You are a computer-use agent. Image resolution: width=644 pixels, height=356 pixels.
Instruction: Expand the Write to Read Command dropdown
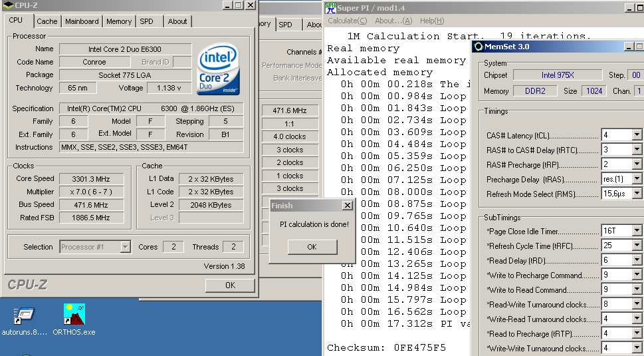coord(637,289)
